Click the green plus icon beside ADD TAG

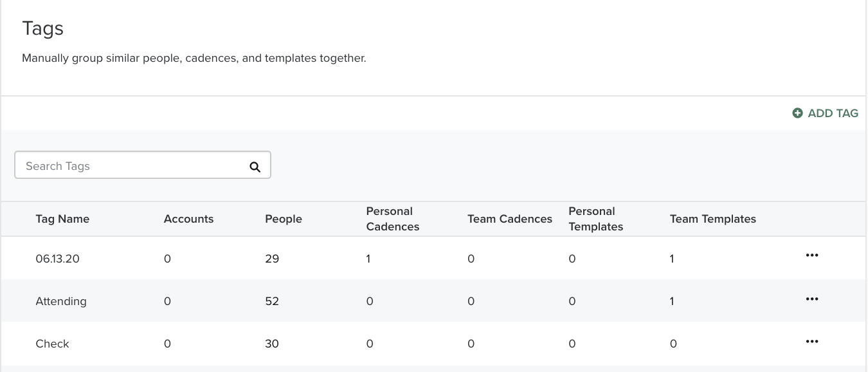797,113
